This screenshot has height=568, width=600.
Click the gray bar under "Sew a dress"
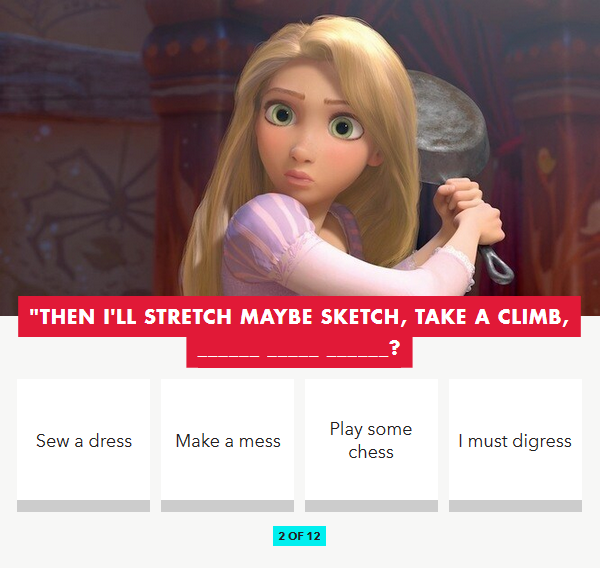click(83, 506)
